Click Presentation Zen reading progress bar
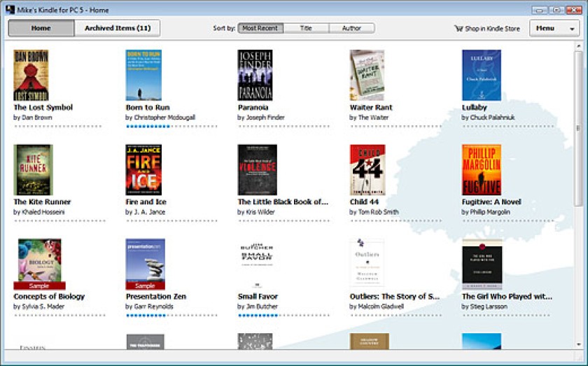Screen dimensions: 588x366 [x=171, y=316]
